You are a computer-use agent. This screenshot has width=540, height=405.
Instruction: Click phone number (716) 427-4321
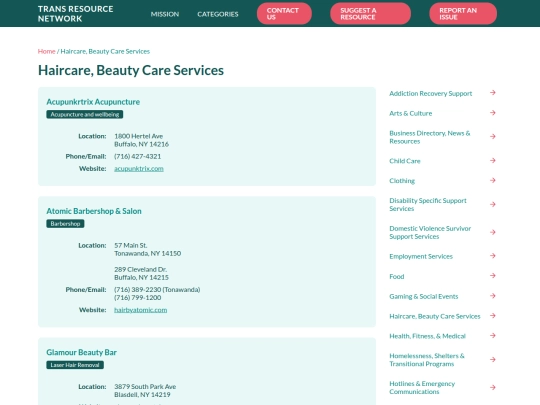[137, 156]
